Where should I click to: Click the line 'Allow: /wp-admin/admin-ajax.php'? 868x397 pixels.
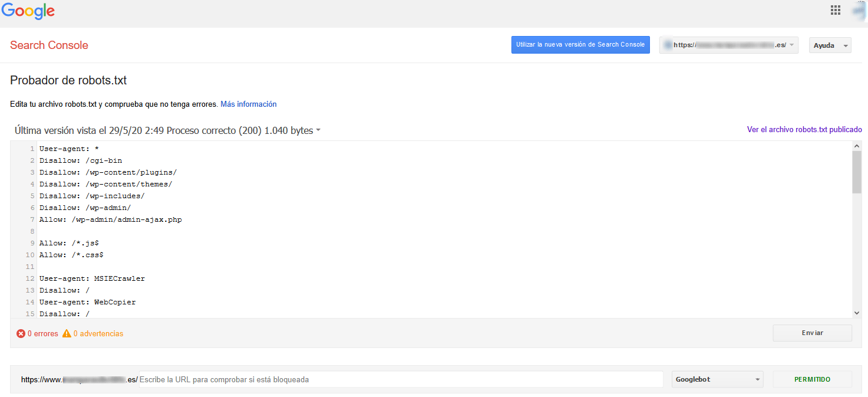111,219
